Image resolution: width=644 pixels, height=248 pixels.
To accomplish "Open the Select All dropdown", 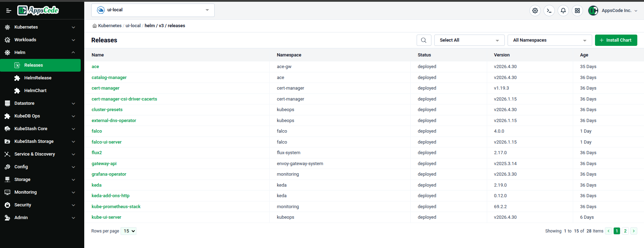I will point(470,40).
